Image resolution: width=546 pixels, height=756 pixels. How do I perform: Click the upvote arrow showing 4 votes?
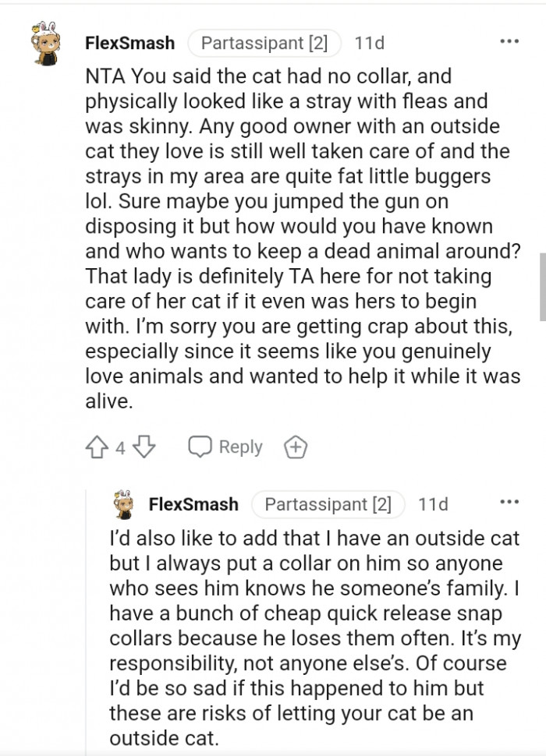point(96,447)
